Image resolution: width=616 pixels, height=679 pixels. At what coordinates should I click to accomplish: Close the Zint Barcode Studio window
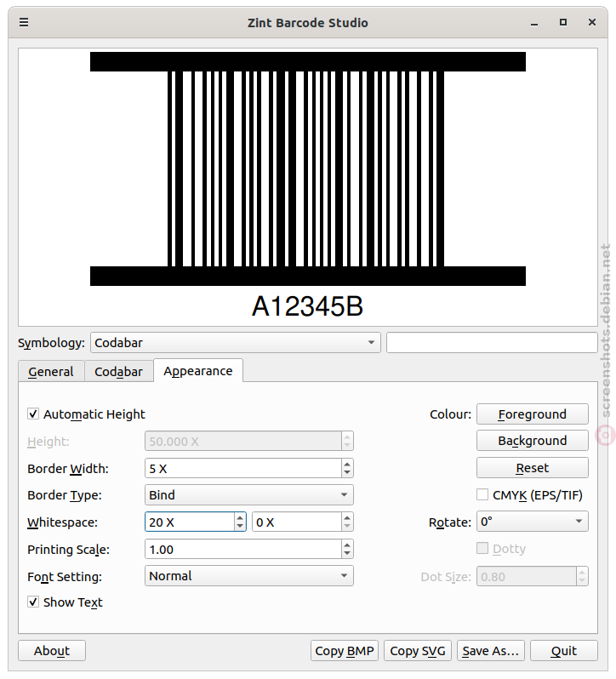coord(592,22)
